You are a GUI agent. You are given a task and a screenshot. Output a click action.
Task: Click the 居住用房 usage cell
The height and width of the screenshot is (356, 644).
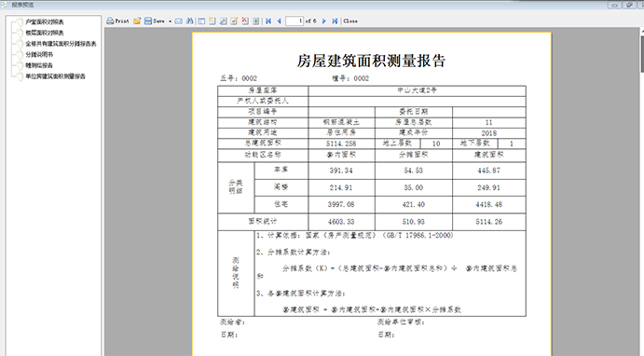341,132
